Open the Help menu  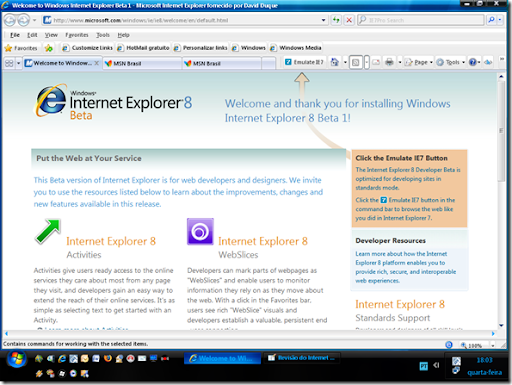123,35
